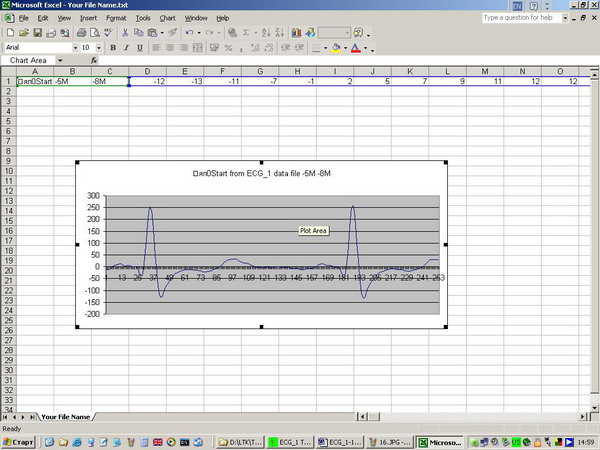Open a file using Open folder icon

point(24,33)
